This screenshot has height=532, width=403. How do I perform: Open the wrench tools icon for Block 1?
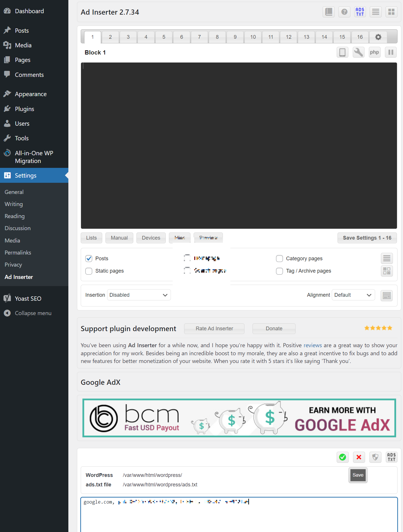[358, 52]
